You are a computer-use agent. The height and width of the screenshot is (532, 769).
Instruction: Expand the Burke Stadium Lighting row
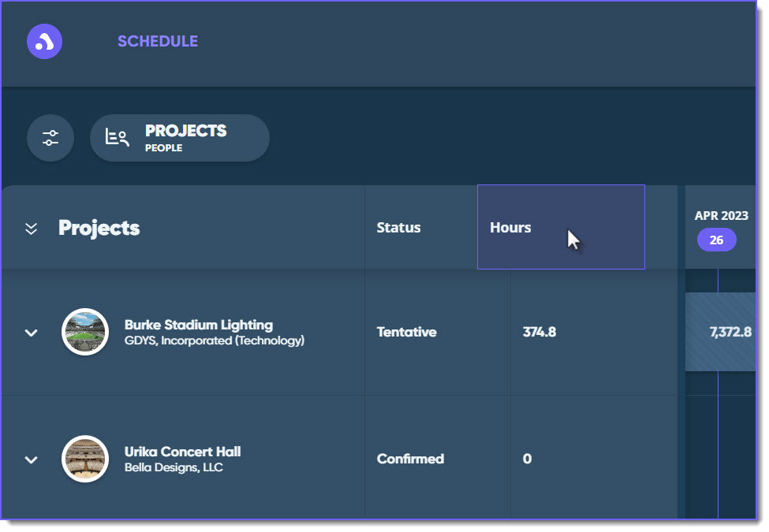pos(31,332)
